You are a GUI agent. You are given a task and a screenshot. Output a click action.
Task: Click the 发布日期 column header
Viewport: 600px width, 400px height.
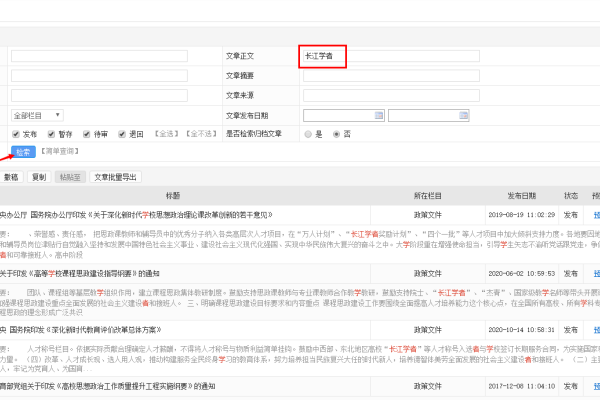pos(522,196)
